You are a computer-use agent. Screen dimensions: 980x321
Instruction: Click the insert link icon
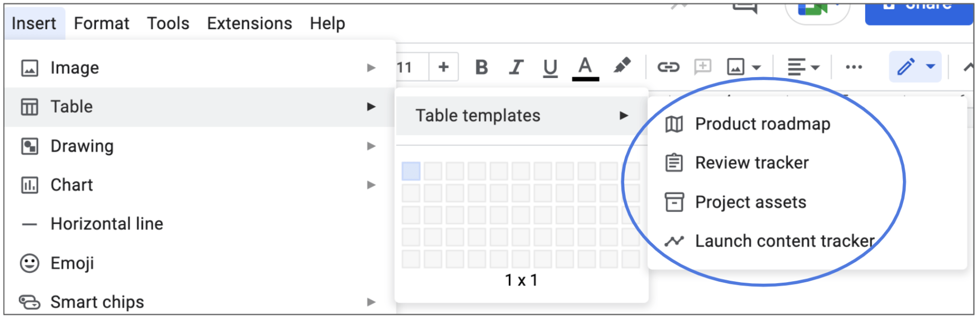click(x=668, y=67)
